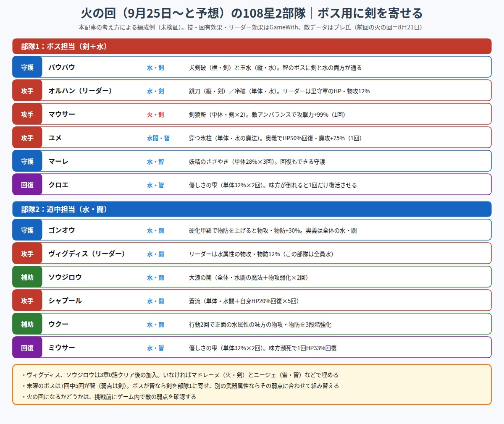Click the red 火・剣 attribute for マウサー

point(155,115)
